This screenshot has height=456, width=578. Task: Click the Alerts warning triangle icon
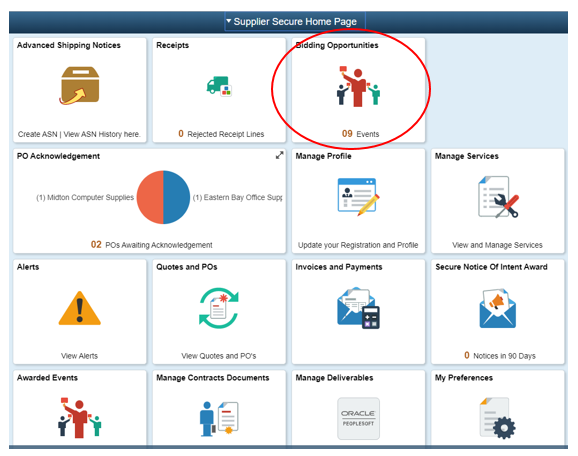pyautogui.click(x=80, y=308)
